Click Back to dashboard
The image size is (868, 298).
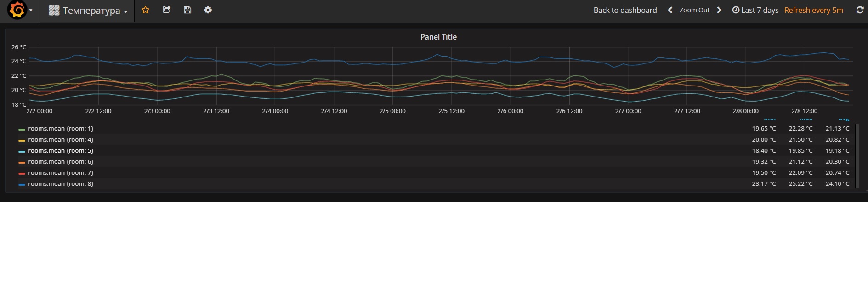pos(625,10)
